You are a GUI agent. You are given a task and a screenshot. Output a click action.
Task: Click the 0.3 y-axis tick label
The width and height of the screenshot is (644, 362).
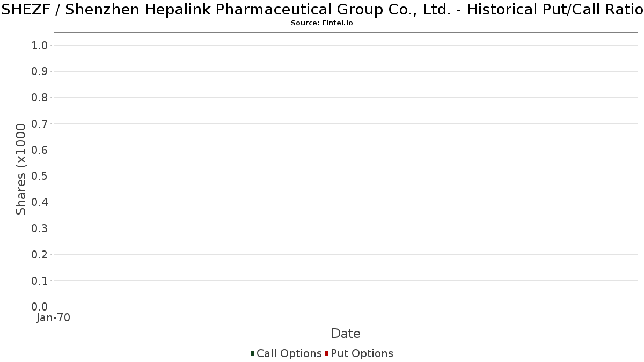40,228
